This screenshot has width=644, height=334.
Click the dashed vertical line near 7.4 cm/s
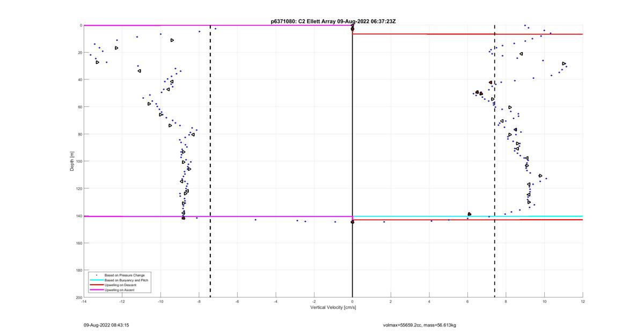coord(494,161)
